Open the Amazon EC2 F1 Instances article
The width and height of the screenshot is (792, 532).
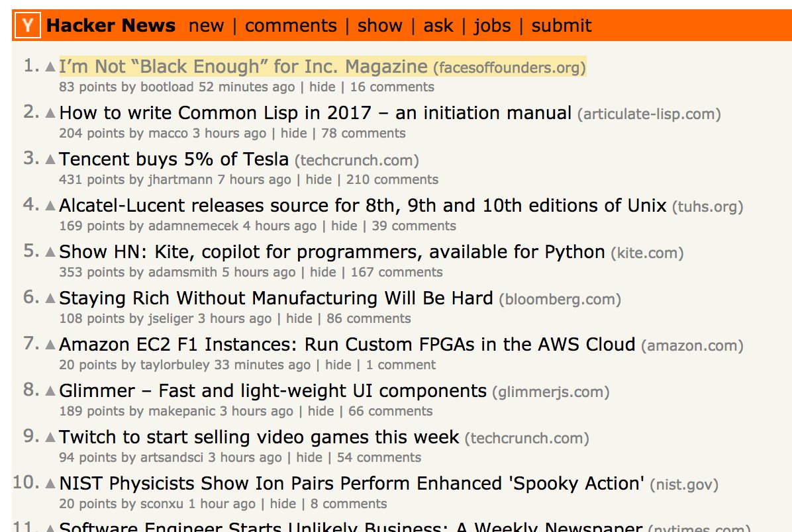pos(347,345)
